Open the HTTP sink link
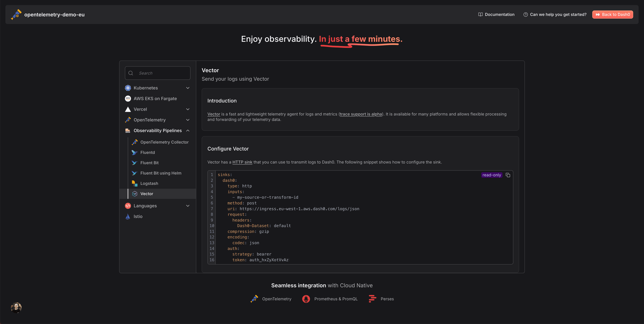The width and height of the screenshot is (644, 324). click(242, 162)
